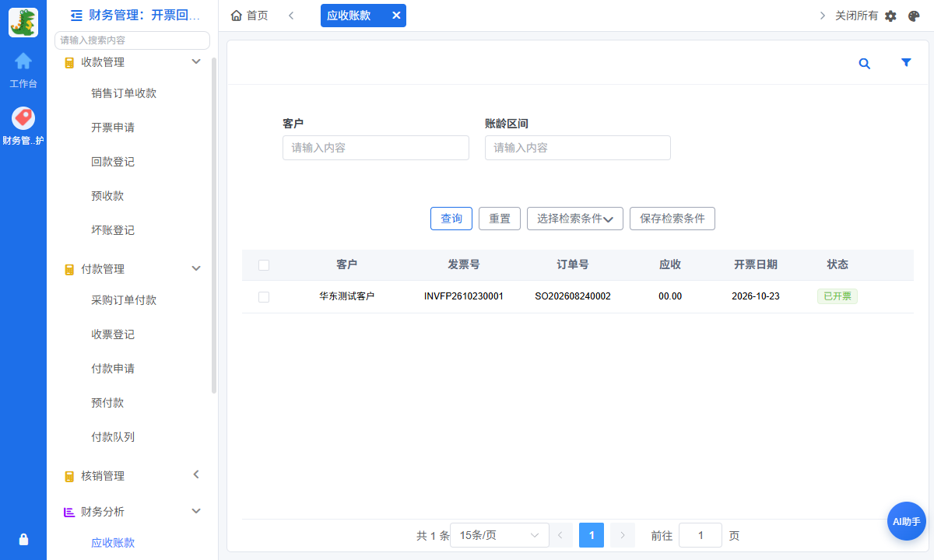Click the 核销管理 folder icon
This screenshot has width=934, height=560.
(x=69, y=476)
